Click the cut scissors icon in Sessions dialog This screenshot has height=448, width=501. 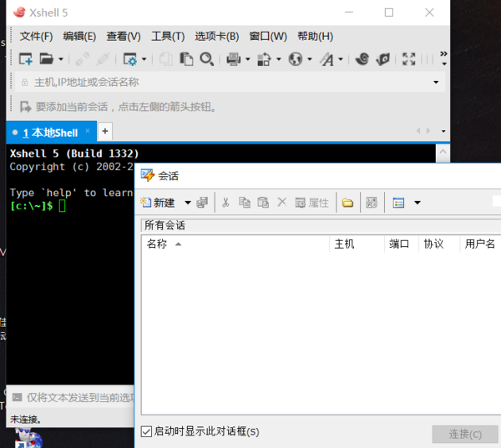pyautogui.click(x=225, y=203)
